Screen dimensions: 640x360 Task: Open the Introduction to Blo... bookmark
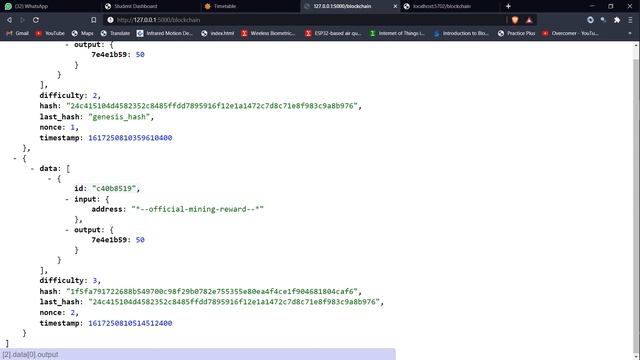(x=461, y=33)
